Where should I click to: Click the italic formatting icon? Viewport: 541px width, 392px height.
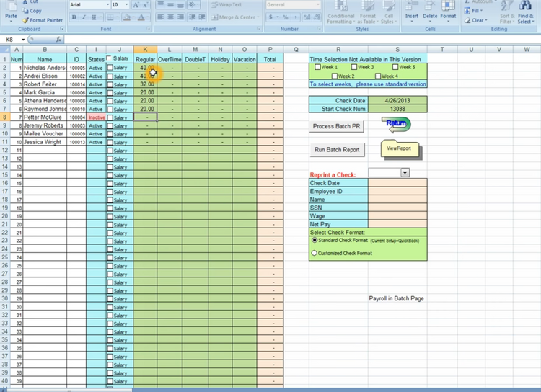[84, 17]
